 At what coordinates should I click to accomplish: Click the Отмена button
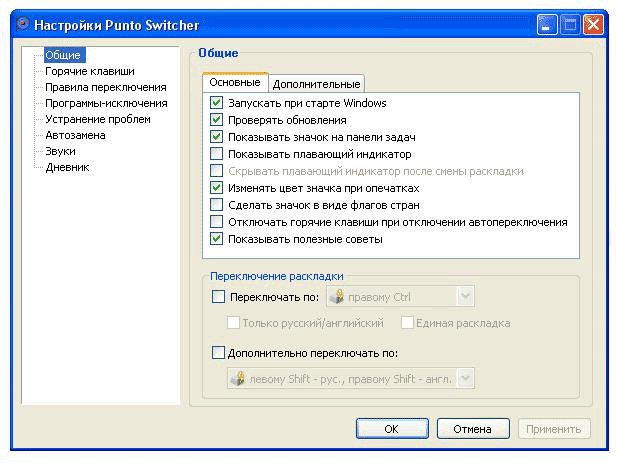pyautogui.click(x=473, y=429)
